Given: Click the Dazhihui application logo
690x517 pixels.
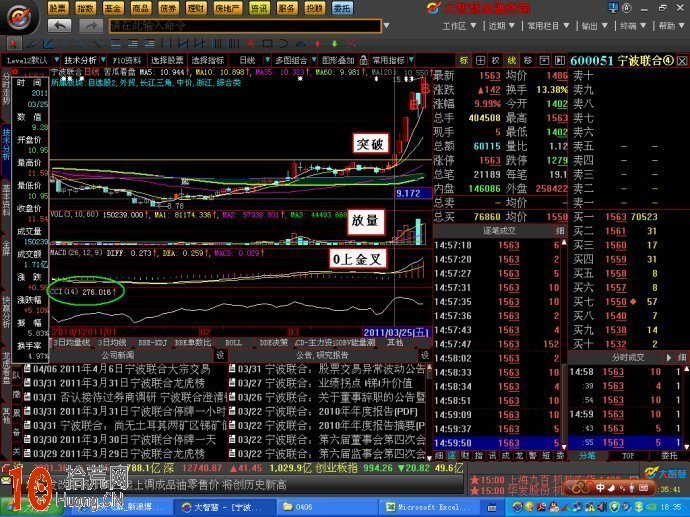Looking at the screenshot, I should 19,18.
